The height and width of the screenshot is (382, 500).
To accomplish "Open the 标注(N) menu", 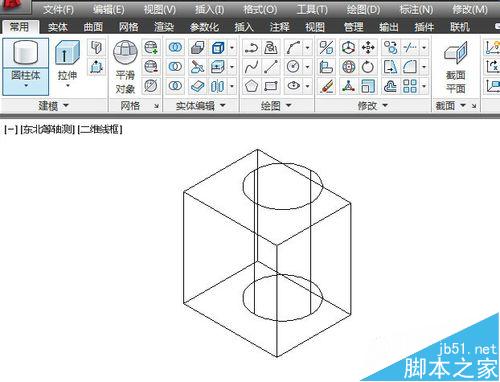I will 416,9.
